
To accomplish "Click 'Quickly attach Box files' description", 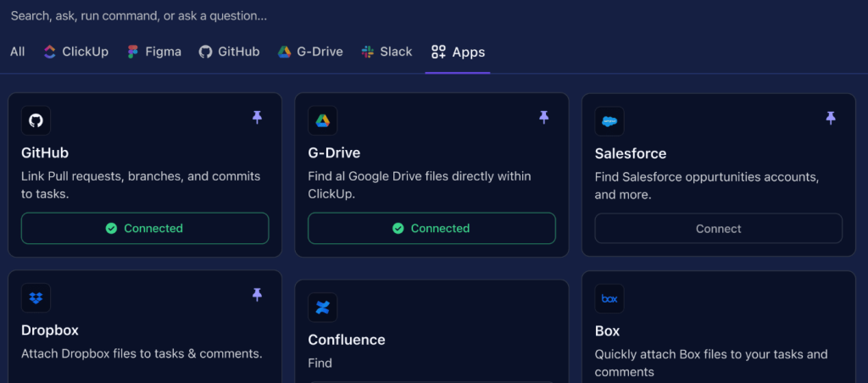I will 711,363.
